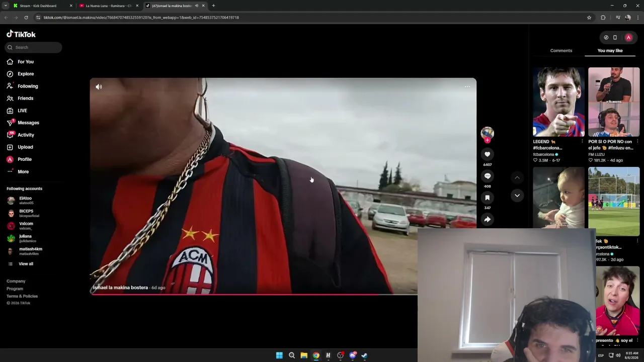644x362 pixels.
Task: Open Steam from the taskbar
Action: pos(364,355)
